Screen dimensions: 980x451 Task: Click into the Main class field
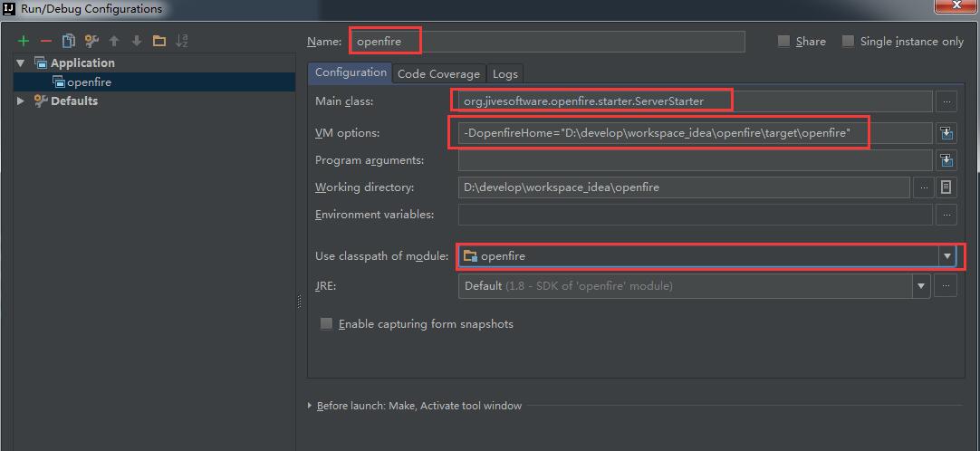pyautogui.click(x=696, y=101)
